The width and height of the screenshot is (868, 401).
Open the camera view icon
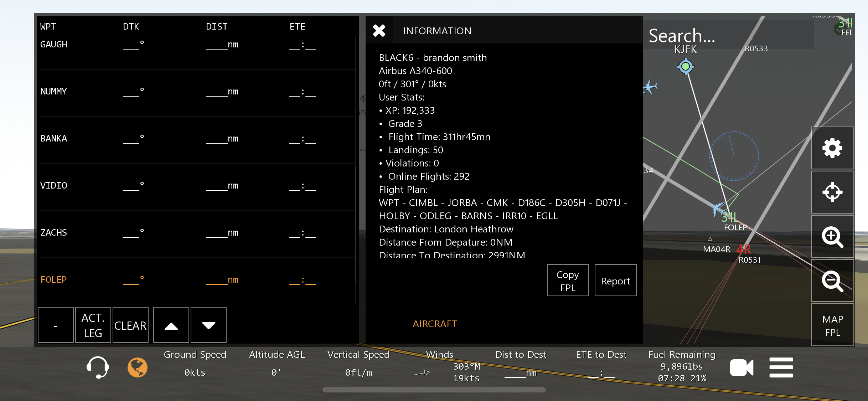click(x=742, y=367)
